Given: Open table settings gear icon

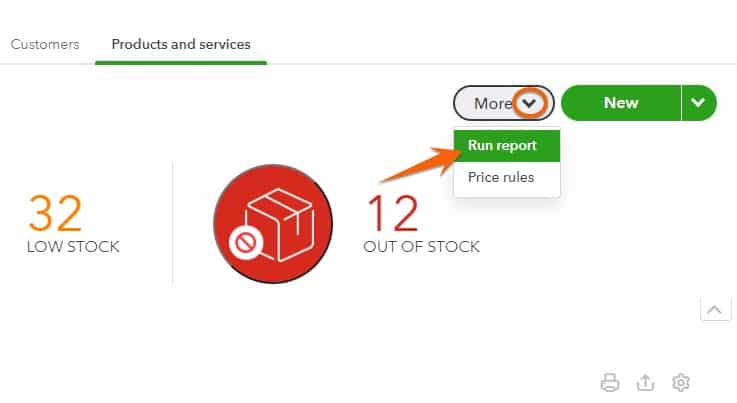Looking at the screenshot, I should pyautogui.click(x=681, y=382).
